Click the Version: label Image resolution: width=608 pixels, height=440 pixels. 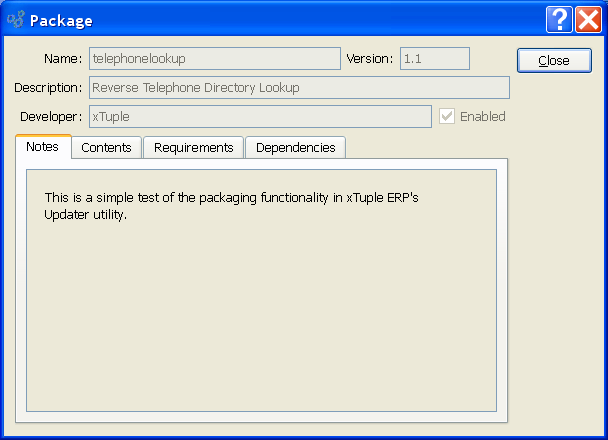click(370, 59)
